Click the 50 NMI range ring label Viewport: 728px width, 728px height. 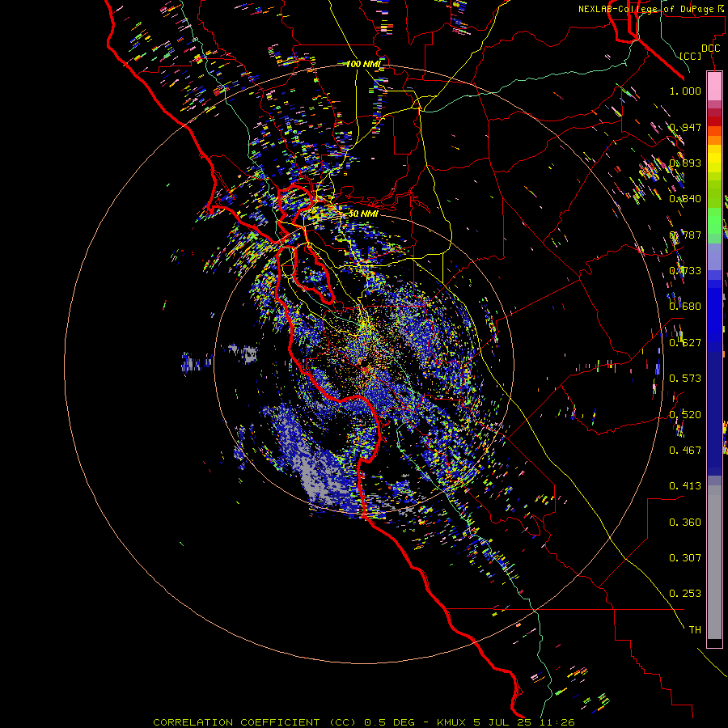(362, 214)
